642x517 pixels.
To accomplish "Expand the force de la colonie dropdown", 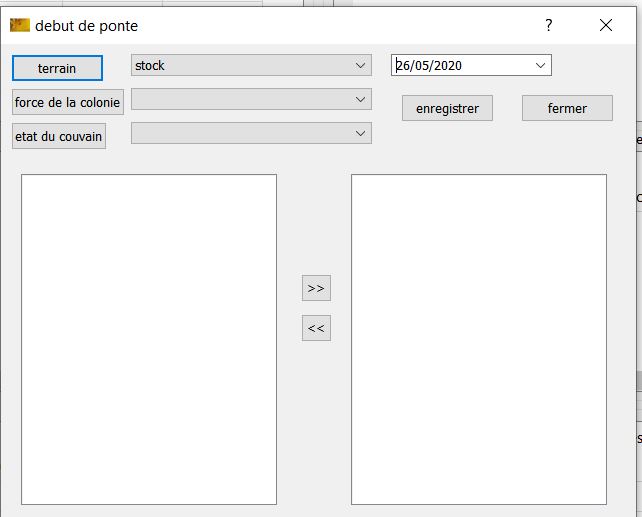I will pyautogui.click(x=360, y=100).
